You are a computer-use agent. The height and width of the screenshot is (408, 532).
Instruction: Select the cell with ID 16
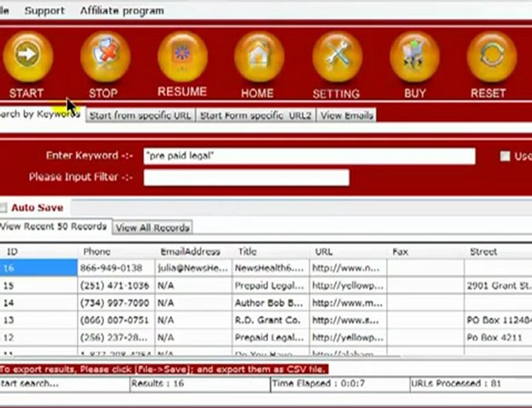[39, 268]
